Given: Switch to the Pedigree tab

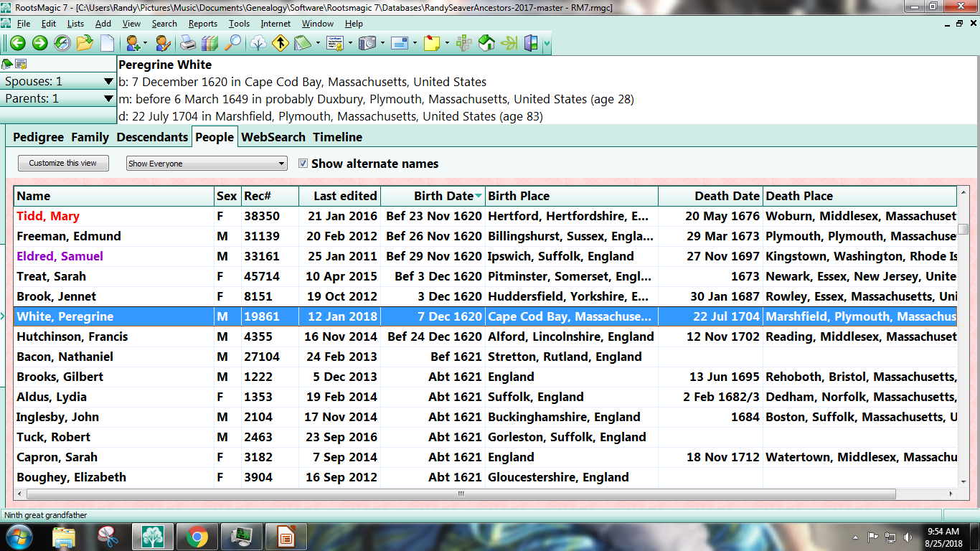Looking at the screenshot, I should [x=38, y=137].
